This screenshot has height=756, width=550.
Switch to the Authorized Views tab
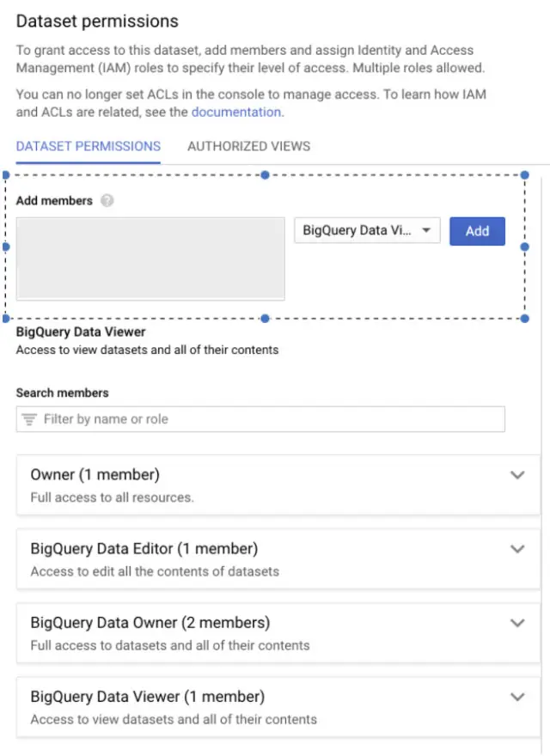tap(248, 146)
